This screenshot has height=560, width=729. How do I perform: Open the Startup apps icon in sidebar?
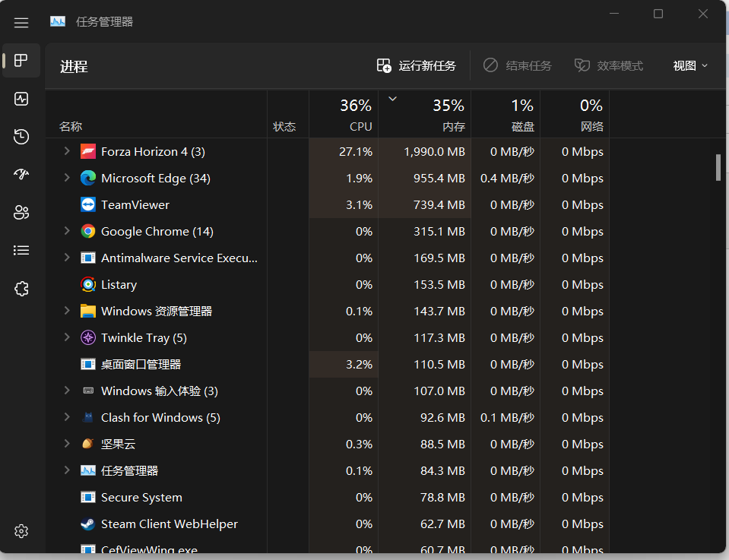(21, 174)
